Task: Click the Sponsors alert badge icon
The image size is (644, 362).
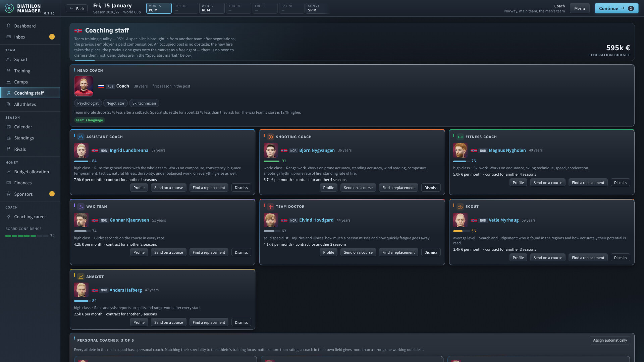Action: pyautogui.click(x=52, y=194)
